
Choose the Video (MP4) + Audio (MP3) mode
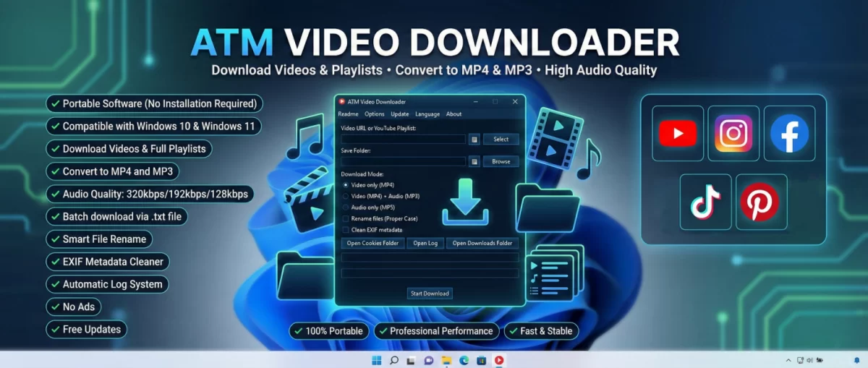pyautogui.click(x=346, y=196)
